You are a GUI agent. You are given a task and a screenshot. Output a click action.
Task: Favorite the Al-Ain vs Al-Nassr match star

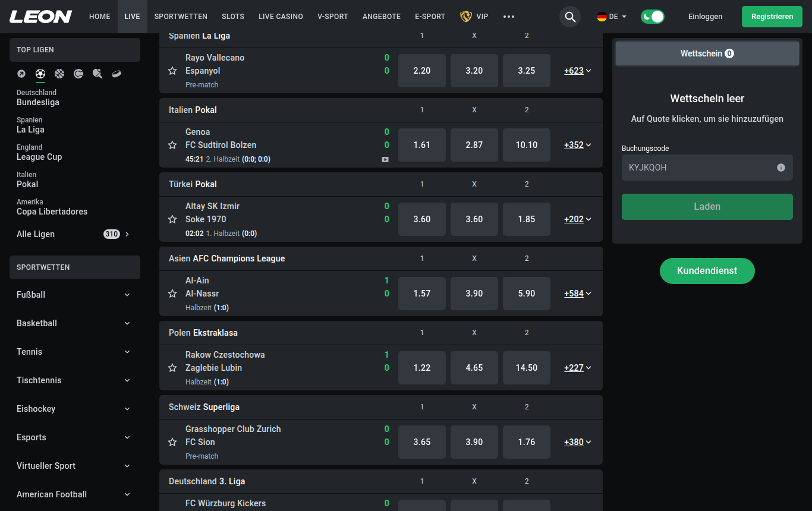click(x=172, y=294)
